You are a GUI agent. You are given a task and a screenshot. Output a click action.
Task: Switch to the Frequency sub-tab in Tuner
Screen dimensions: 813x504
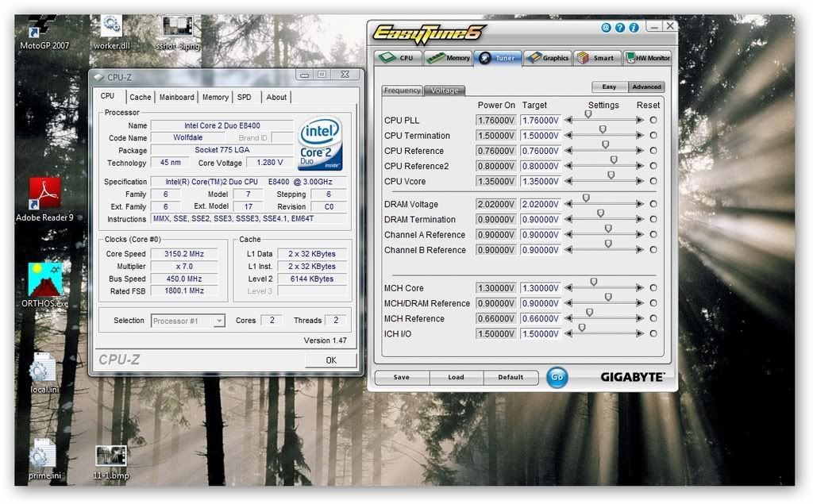403,90
